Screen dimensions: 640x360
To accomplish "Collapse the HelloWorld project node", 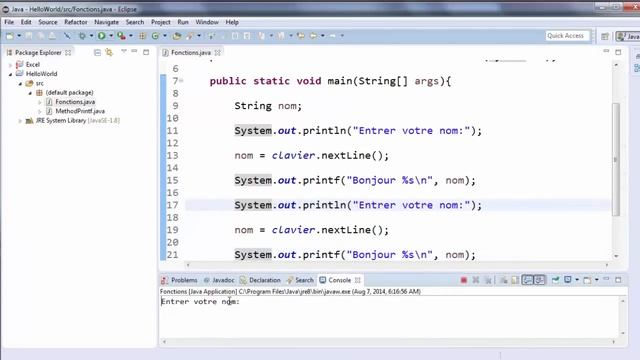I will coord(10,74).
